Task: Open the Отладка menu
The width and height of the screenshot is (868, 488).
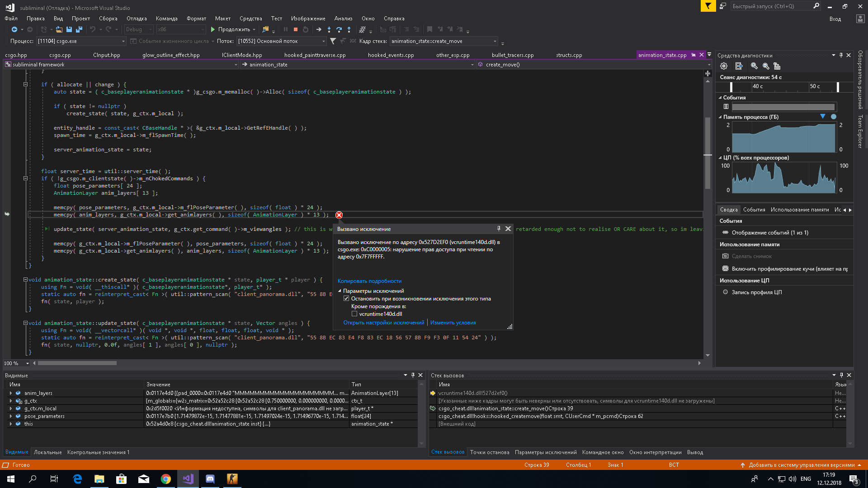Action: pos(137,19)
